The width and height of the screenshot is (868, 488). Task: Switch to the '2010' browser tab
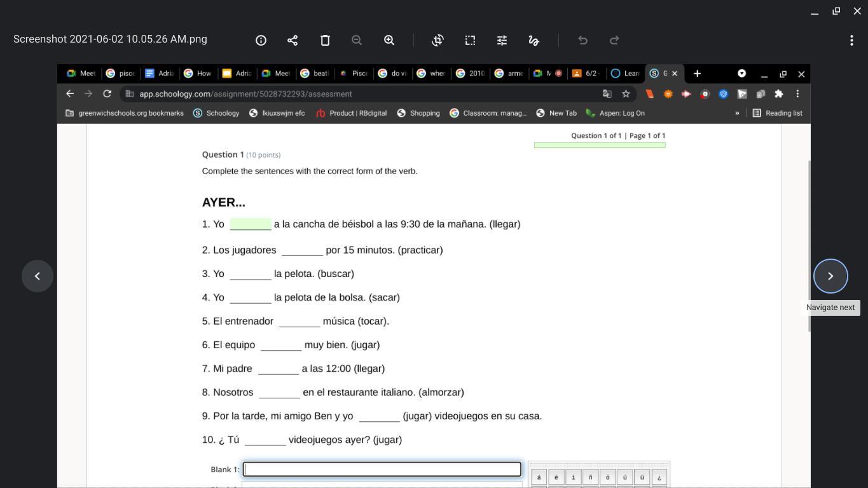coord(470,74)
